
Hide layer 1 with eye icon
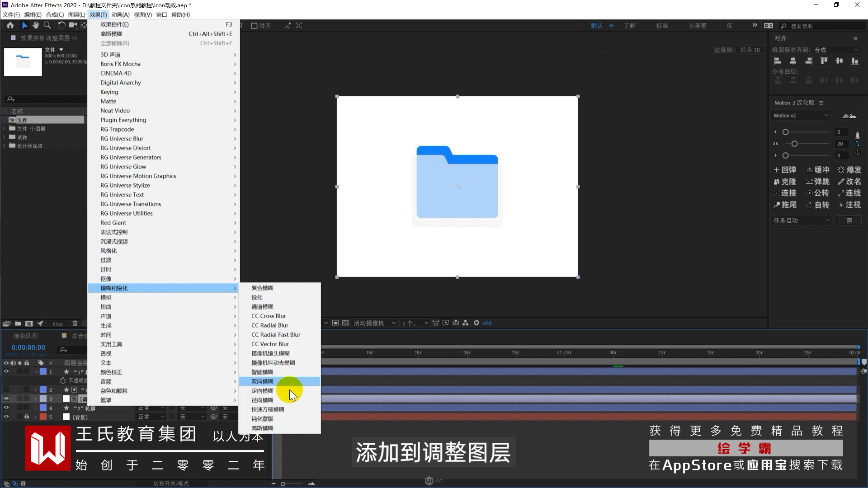(6, 371)
